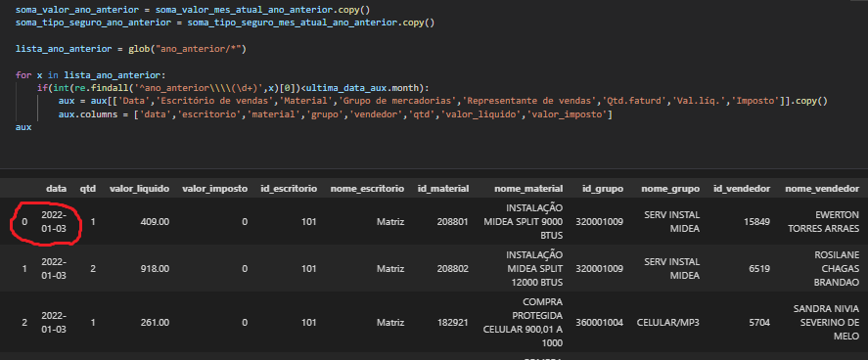868x360 pixels.
Task: Click row index label 2
Action: click(24, 323)
